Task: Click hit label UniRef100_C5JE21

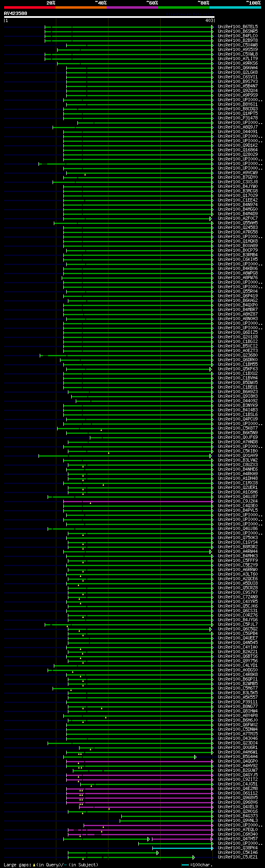Action: tap(238, 857)
